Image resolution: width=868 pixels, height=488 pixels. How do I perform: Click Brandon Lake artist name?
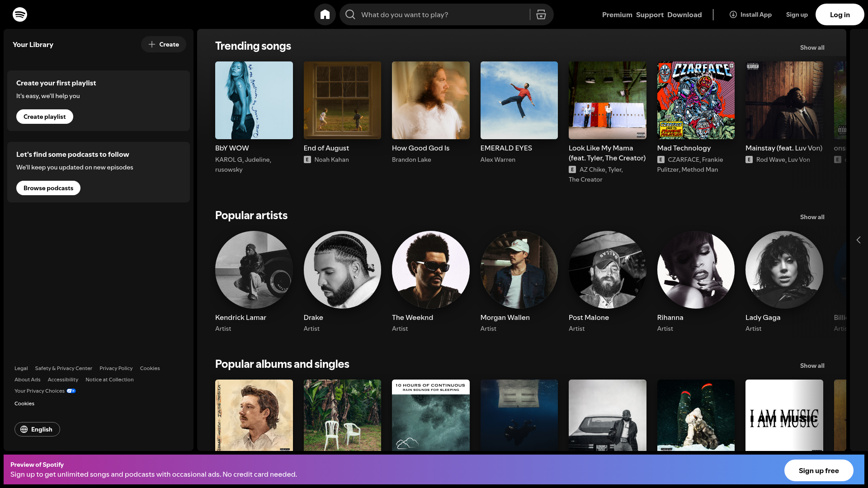[x=411, y=160]
